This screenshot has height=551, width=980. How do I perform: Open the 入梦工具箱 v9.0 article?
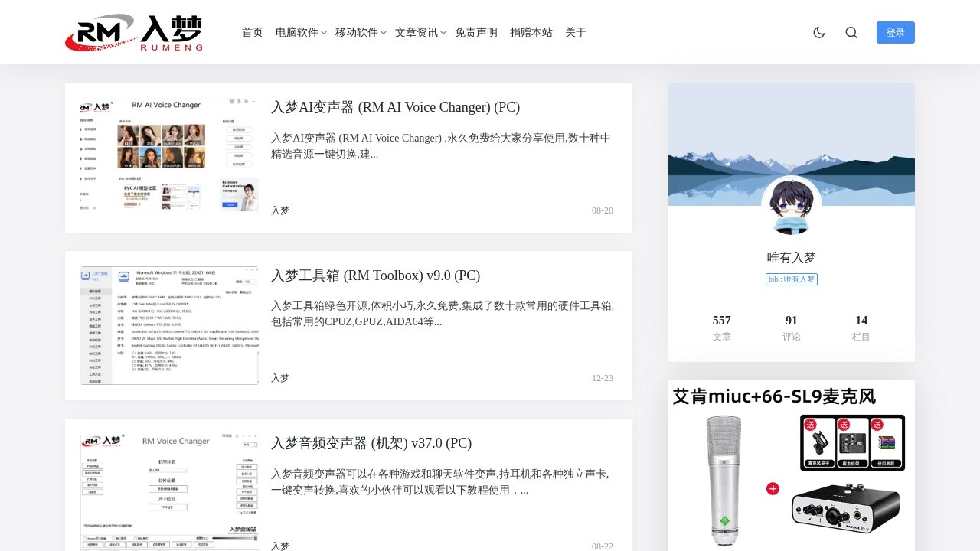pyautogui.click(x=374, y=275)
